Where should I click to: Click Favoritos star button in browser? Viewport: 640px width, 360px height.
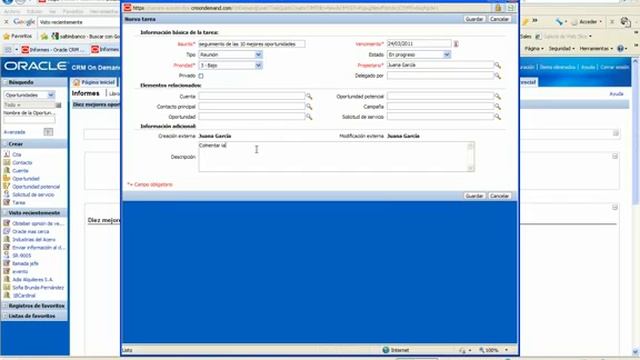(x=17, y=36)
